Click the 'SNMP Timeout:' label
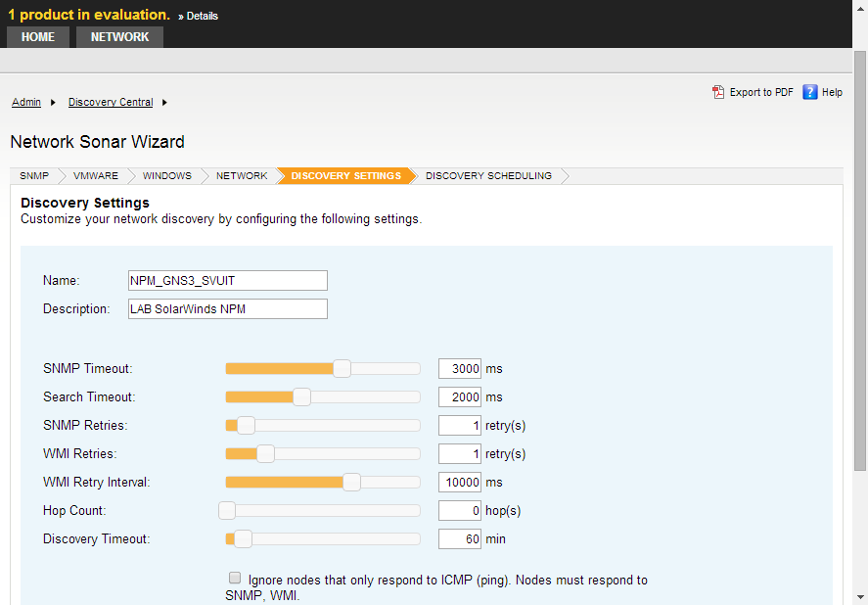 [88, 368]
